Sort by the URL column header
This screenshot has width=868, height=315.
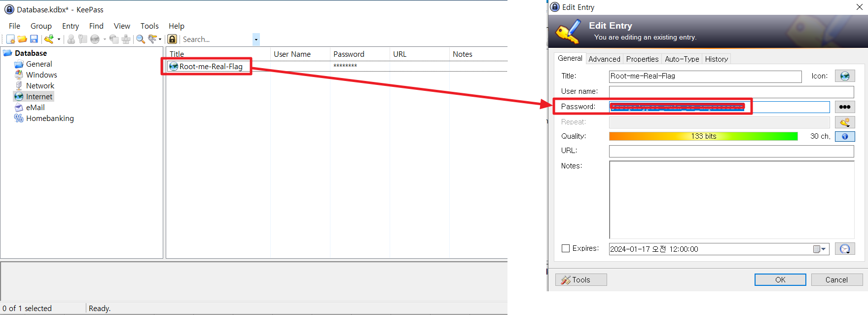click(x=420, y=54)
